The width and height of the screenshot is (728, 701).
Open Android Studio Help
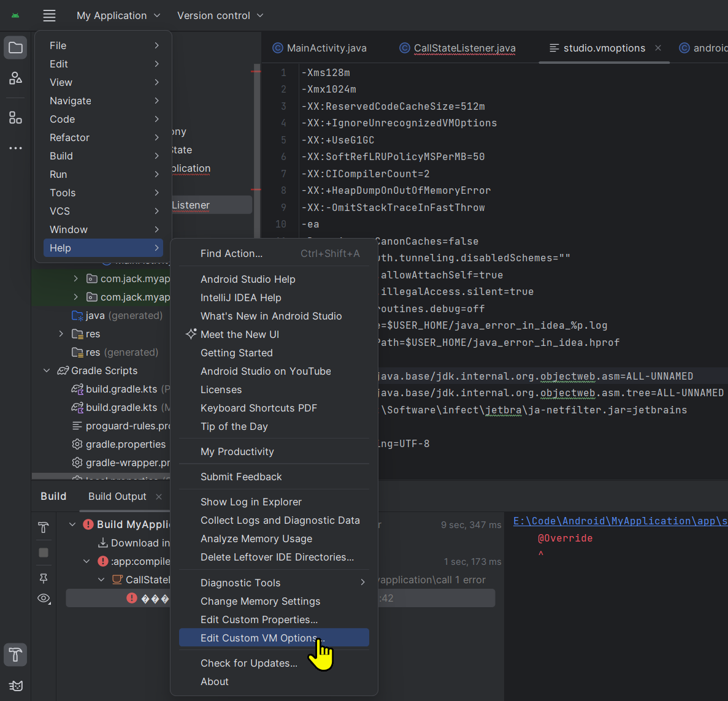pyautogui.click(x=274, y=279)
